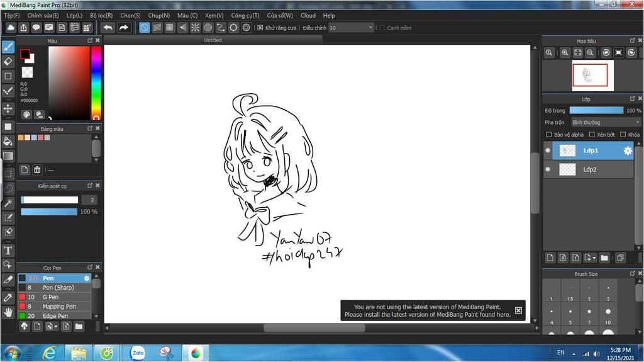Check Khóa layer lock
Screen dimensions: 644x362
click(623, 135)
